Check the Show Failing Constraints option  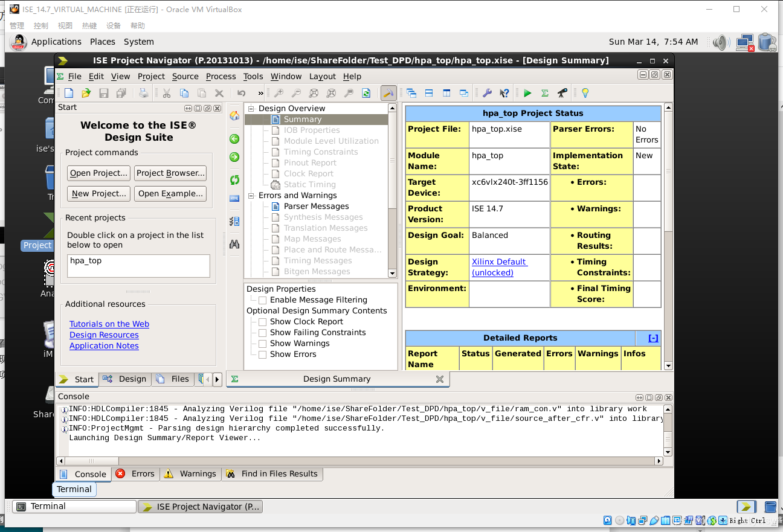(262, 333)
